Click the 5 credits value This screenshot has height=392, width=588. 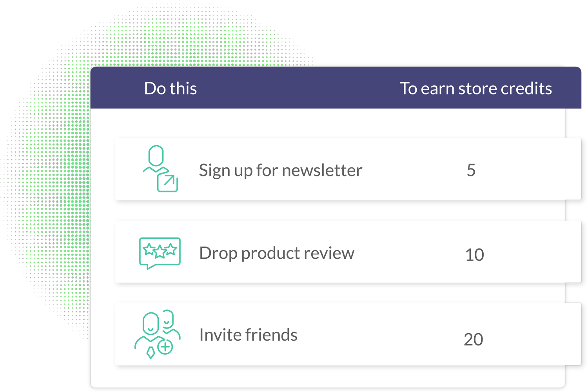click(471, 170)
